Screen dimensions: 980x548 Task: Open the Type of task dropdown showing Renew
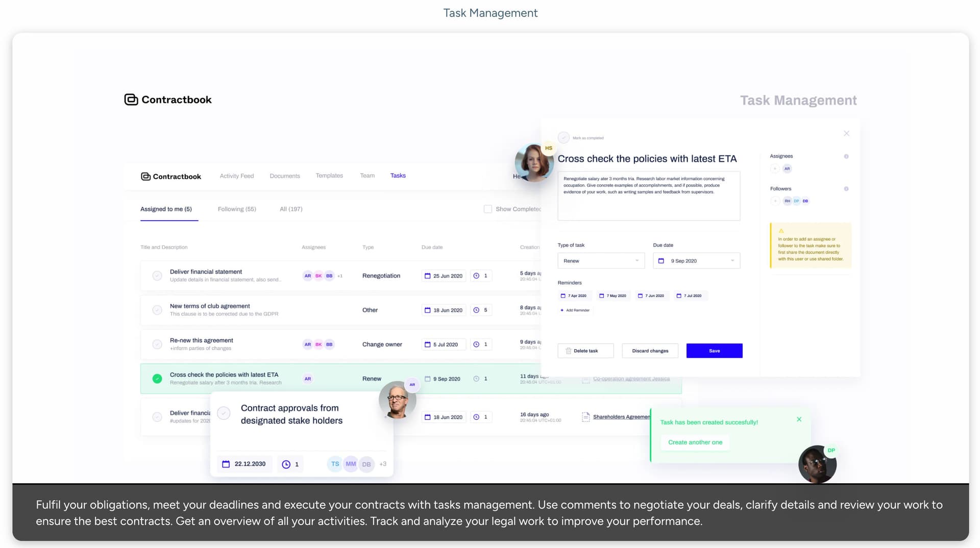coord(601,261)
